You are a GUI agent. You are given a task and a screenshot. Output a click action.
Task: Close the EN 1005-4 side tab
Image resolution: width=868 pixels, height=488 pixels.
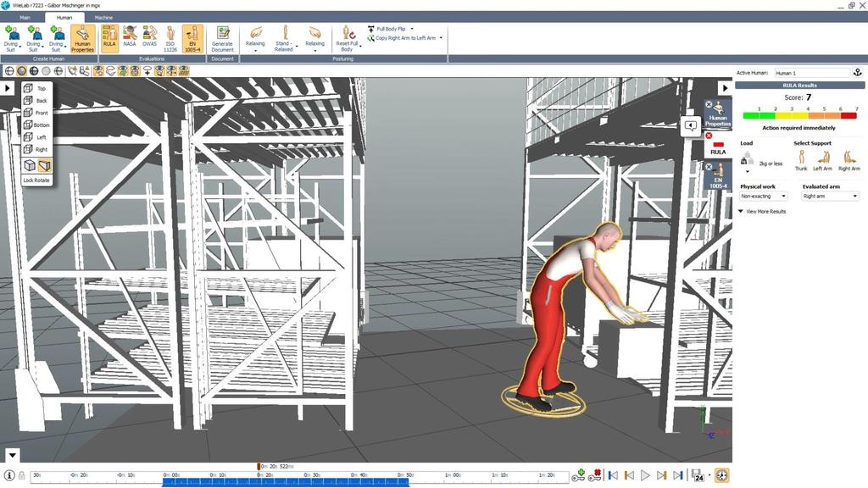(x=709, y=167)
